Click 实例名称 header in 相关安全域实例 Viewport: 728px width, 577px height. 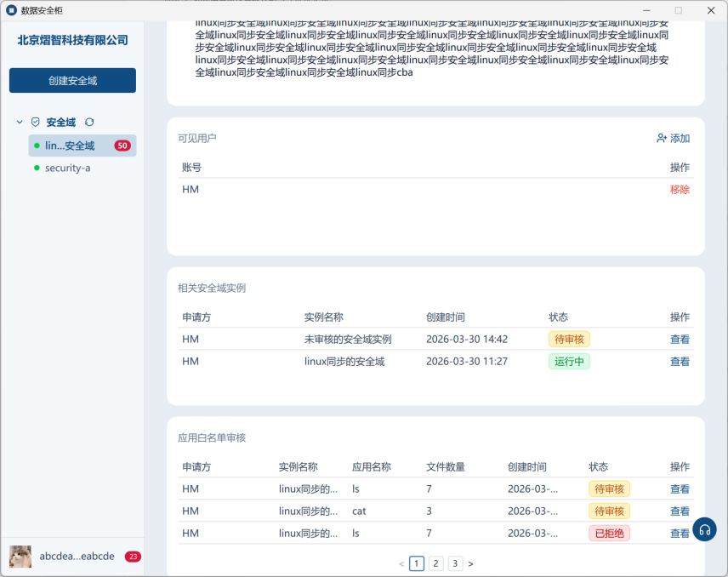tap(324, 317)
